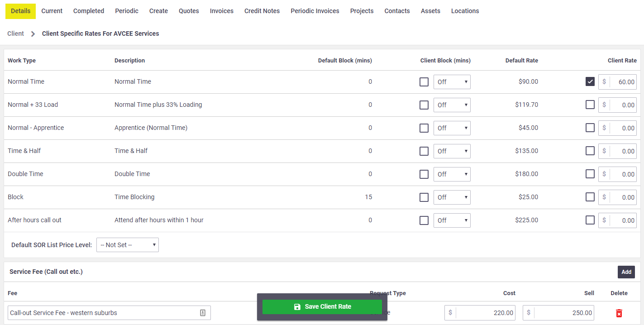The image size is (644, 325).
Task: Open Client Block dropdown for Normal Time
Action: click(452, 82)
